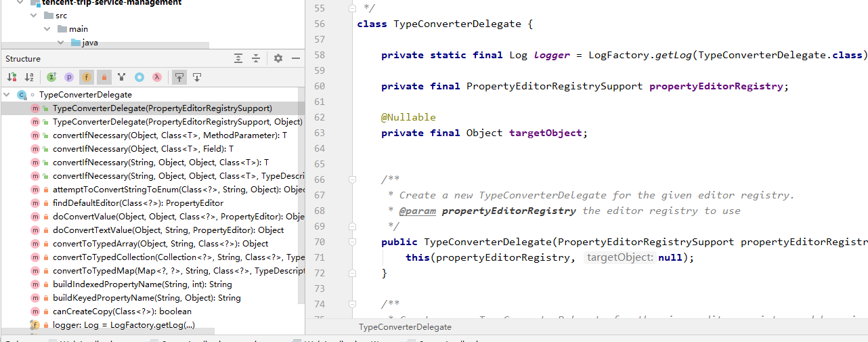This screenshot has width=868, height=342.
Task: Select buildIndexedPropertyName(String, int) method
Action: [152, 284]
